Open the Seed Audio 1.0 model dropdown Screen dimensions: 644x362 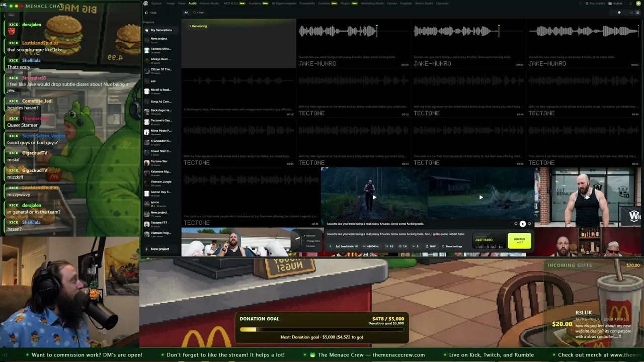click(347, 246)
